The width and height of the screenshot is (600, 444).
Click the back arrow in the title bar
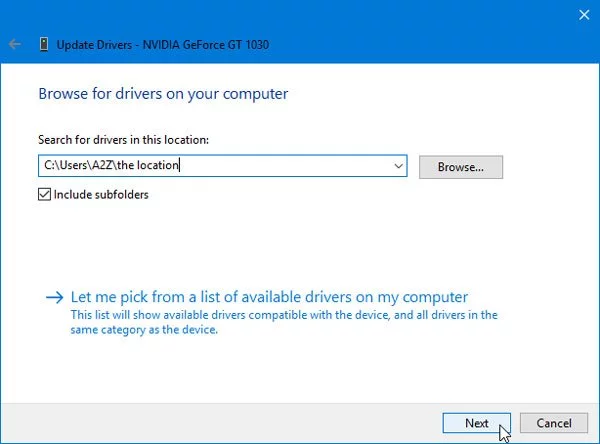pyautogui.click(x=15, y=44)
